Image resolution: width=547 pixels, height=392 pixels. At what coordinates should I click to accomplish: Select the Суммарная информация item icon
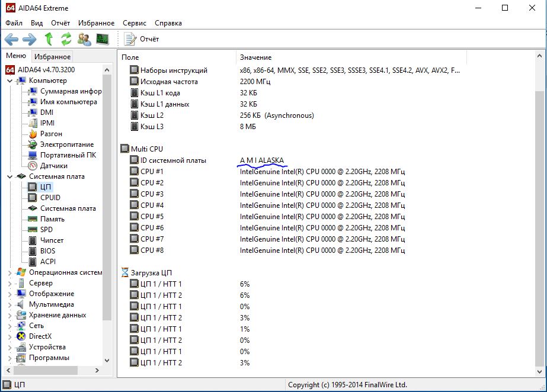pyautogui.click(x=33, y=91)
